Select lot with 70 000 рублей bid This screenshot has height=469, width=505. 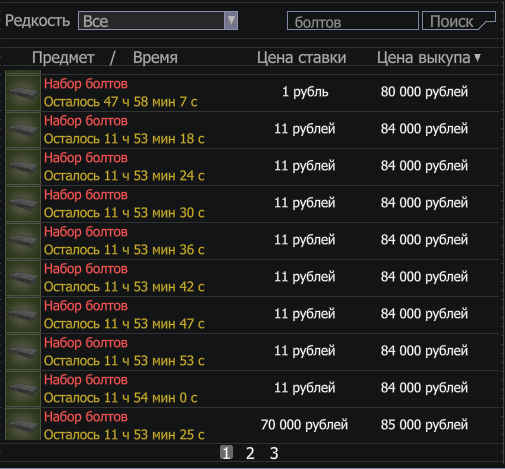pyautogui.click(x=252, y=425)
